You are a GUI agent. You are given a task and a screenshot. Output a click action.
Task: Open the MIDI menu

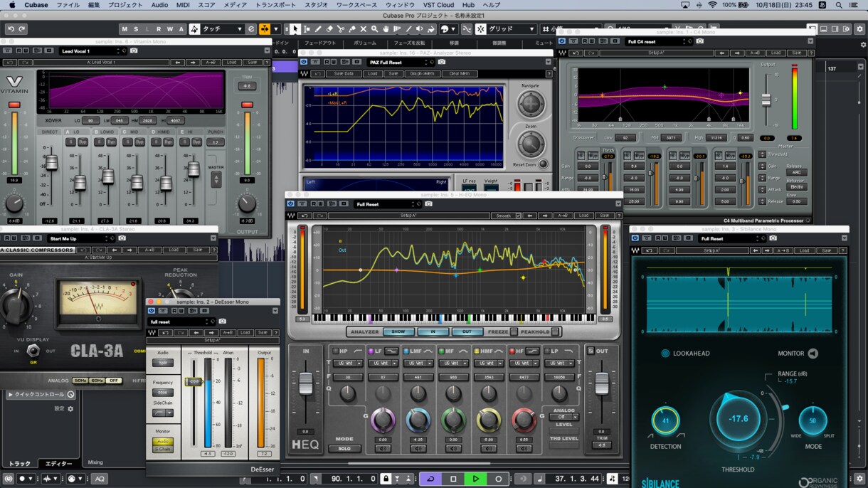click(x=183, y=5)
